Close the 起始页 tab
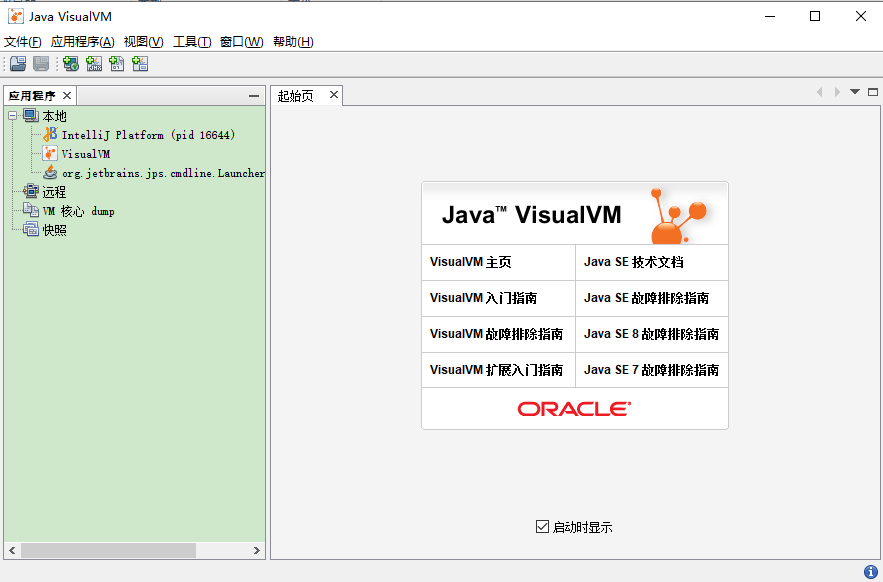The image size is (883, 582). [334, 95]
